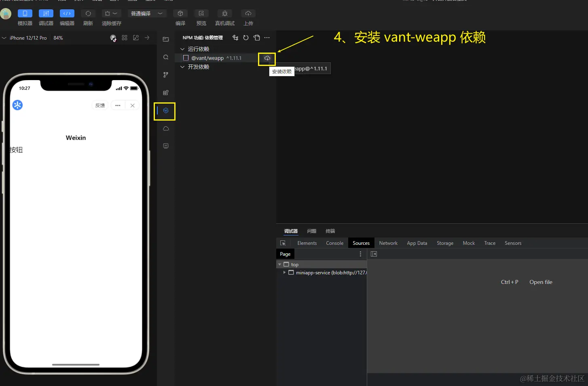The height and width of the screenshot is (386, 588).
Task: Collapse the top frame tree node
Action: click(279, 265)
